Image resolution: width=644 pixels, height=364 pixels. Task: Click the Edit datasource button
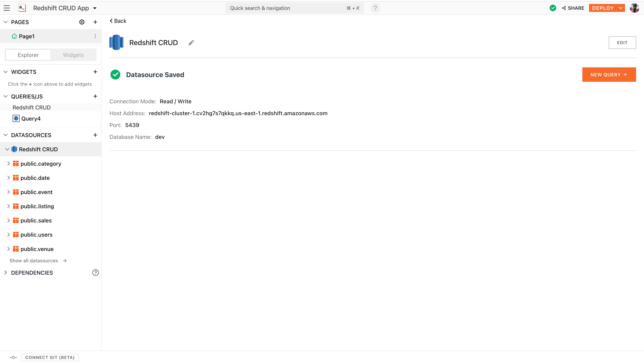[x=622, y=43]
